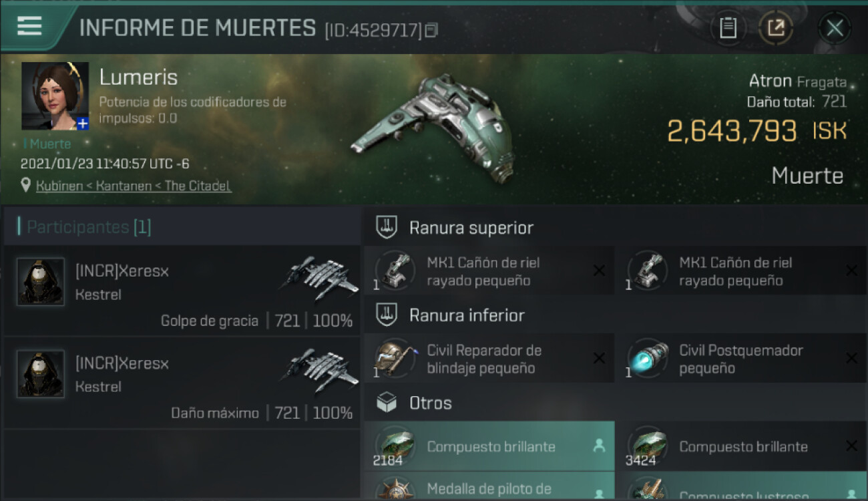This screenshot has height=501, width=868.
Task: Select Xeresx Daño máximo participant entry
Action: coord(182,383)
